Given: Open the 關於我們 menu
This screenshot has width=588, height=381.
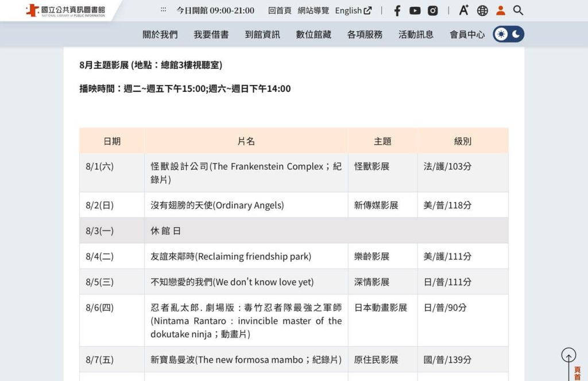Looking at the screenshot, I should click(160, 34).
